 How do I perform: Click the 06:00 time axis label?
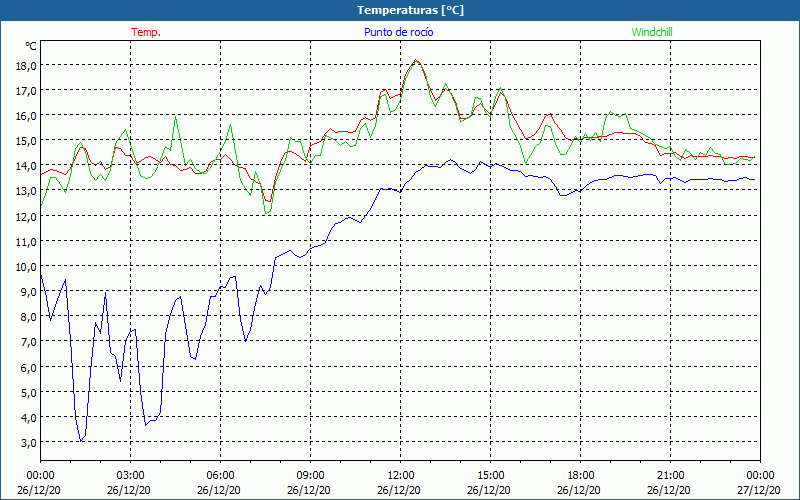pos(220,476)
